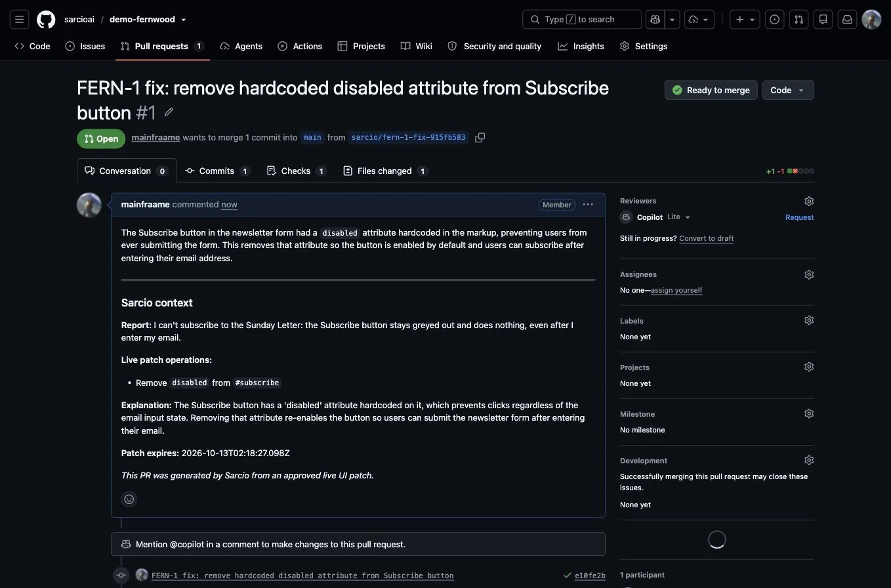The image size is (891, 588).
Task: Click the Member badge on the comment
Action: click(x=557, y=205)
